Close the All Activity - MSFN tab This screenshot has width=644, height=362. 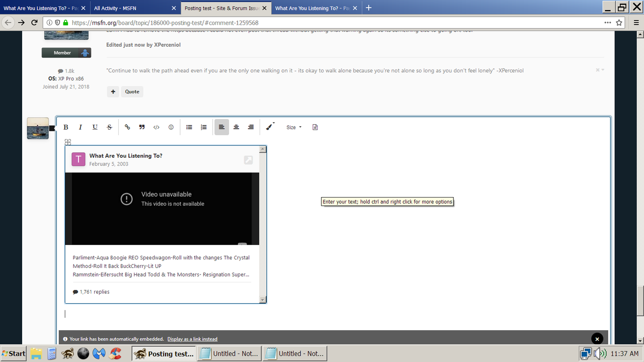[174, 8]
